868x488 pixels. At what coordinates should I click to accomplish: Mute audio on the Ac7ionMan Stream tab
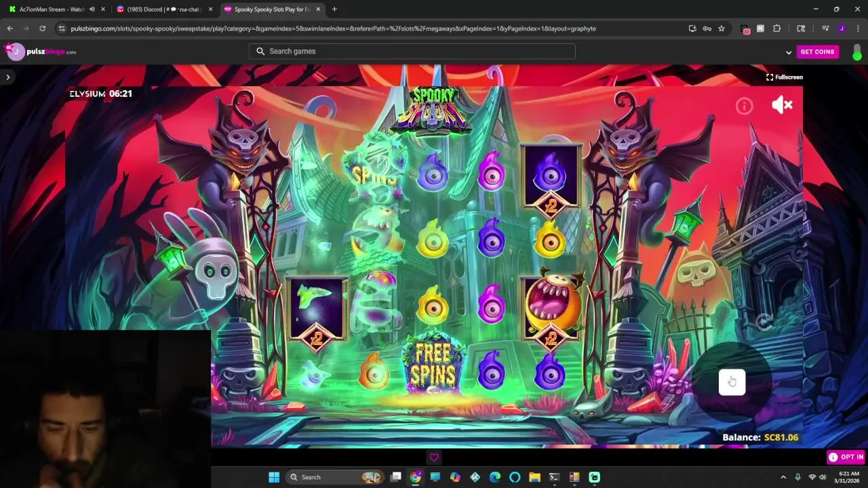click(92, 9)
